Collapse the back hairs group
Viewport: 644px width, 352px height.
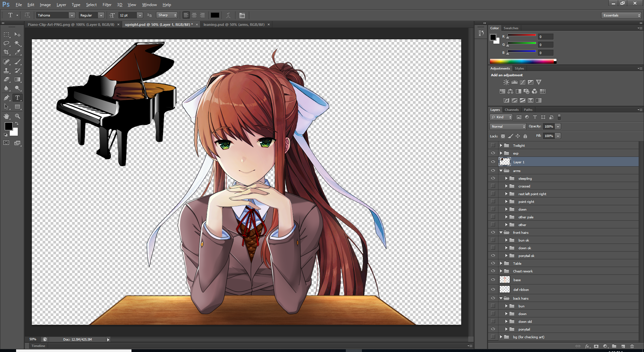coord(501,298)
